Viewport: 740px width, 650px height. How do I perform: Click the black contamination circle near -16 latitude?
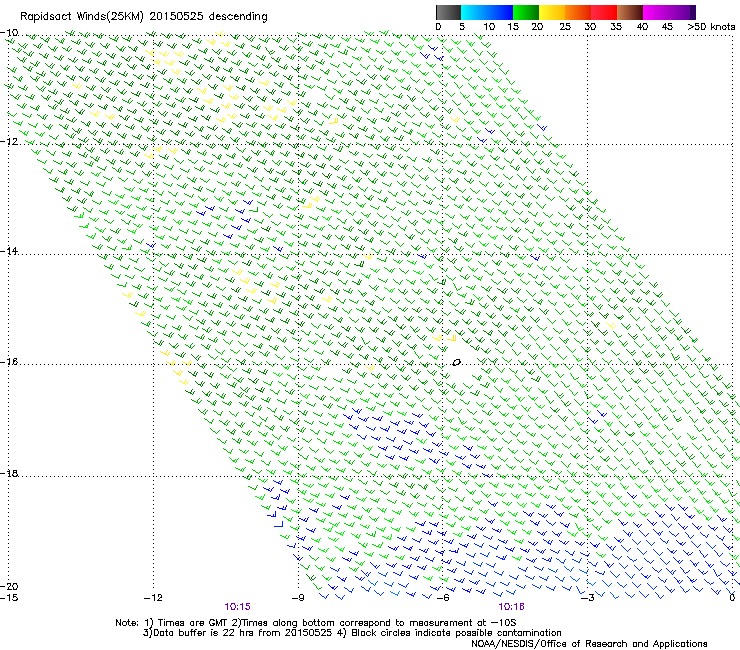pos(456,363)
